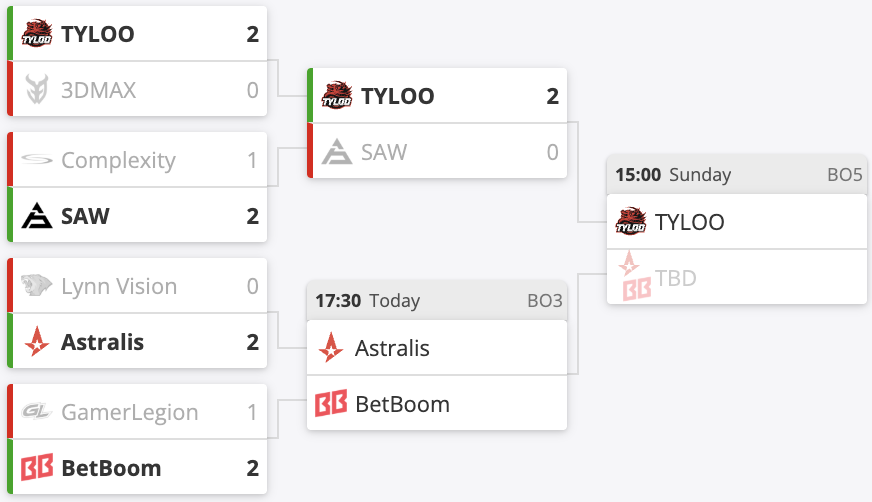Open the BetBoom team name in today's semifinal
Image resolution: width=872 pixels, height=502 pixels.
(402, 404)
